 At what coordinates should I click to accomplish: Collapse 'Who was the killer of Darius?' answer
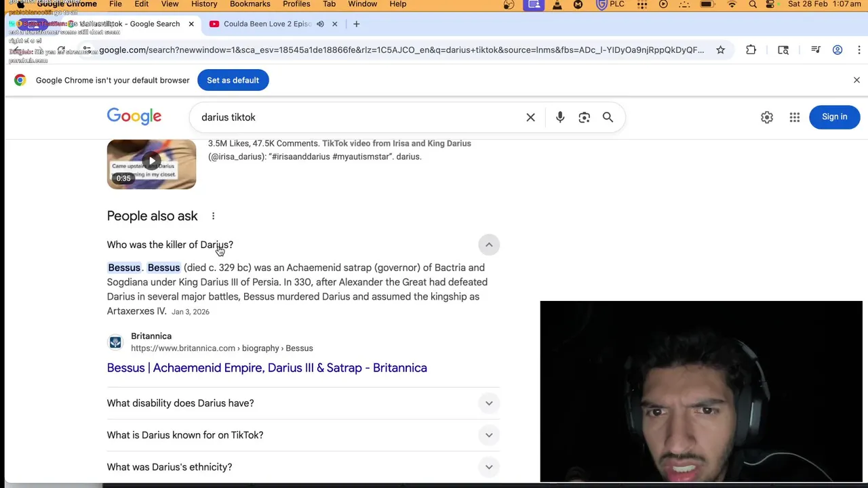pyautogui.click(x=488, y=245)
